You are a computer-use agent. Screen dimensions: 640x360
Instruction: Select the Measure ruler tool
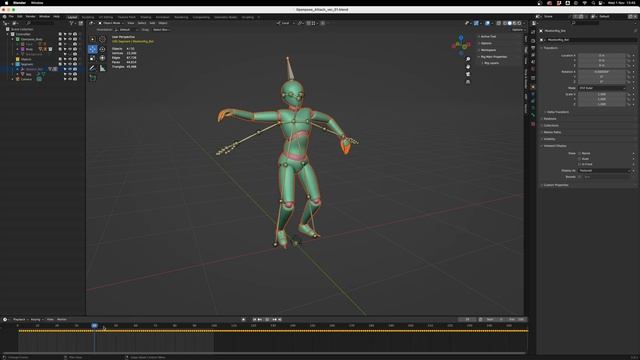tap(102, 68)
